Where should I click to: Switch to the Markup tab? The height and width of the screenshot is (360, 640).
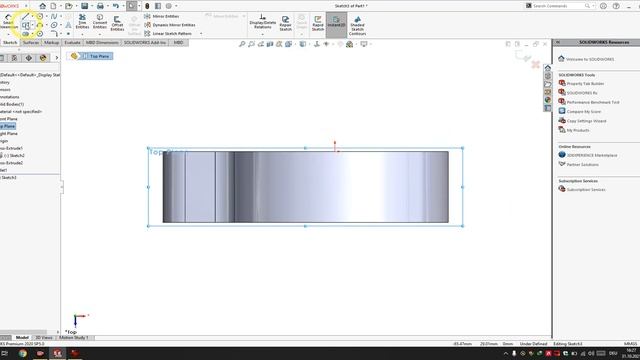[x=51, y=42]
